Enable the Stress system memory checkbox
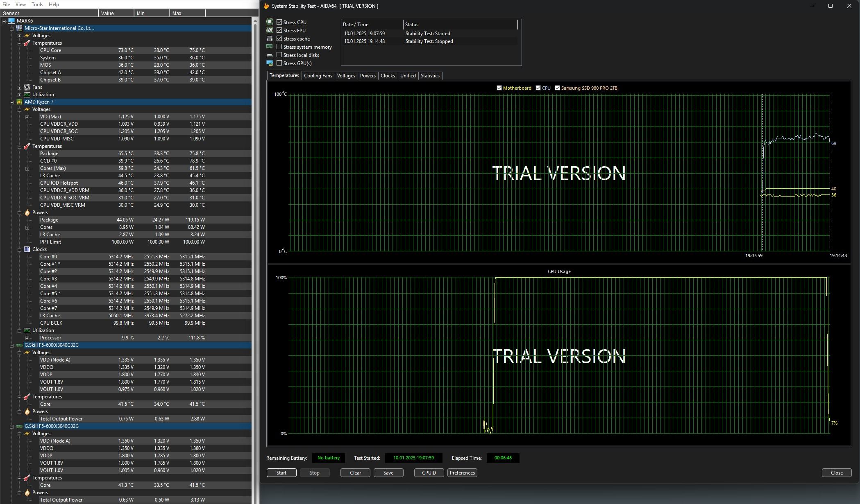 tap(279, 47)
